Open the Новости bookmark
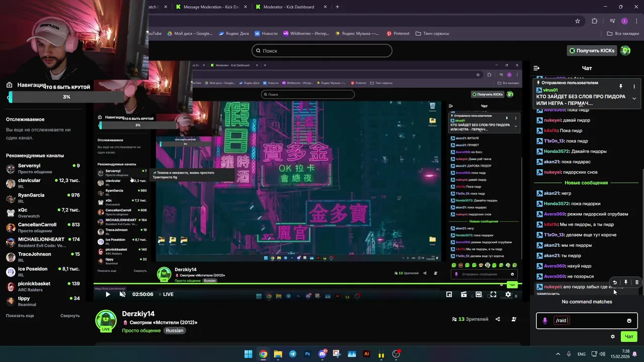 pyautogui.click(x=266, y=34)
